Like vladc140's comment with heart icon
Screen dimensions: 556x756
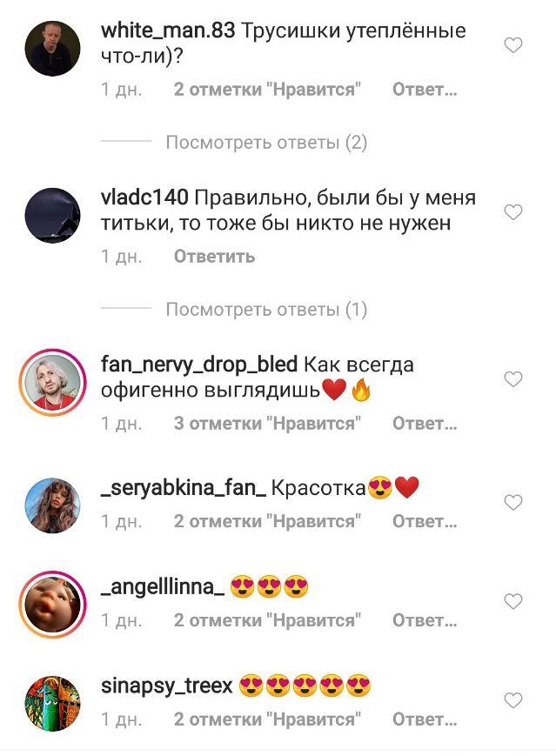512,212
